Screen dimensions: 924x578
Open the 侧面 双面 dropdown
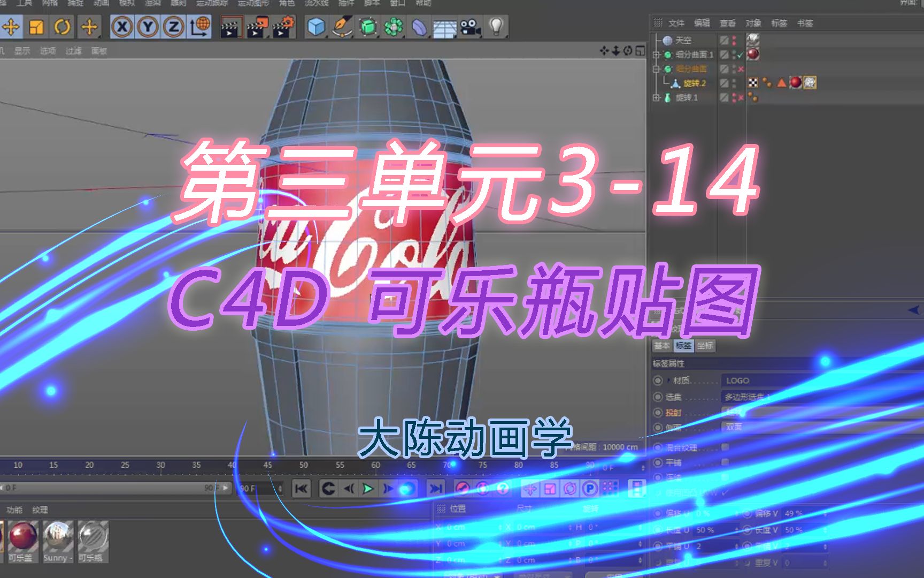tap(822, 427)
